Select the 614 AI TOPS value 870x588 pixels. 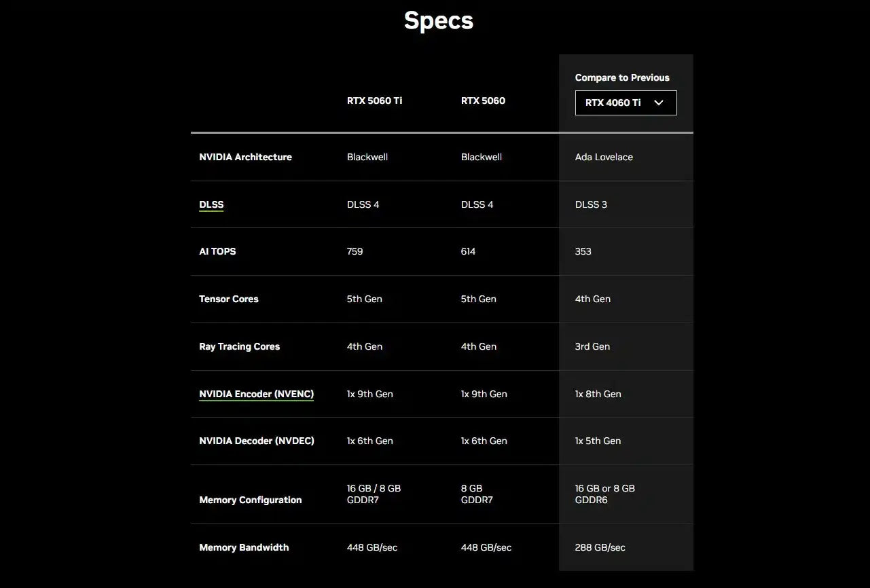tap(468, 251)
